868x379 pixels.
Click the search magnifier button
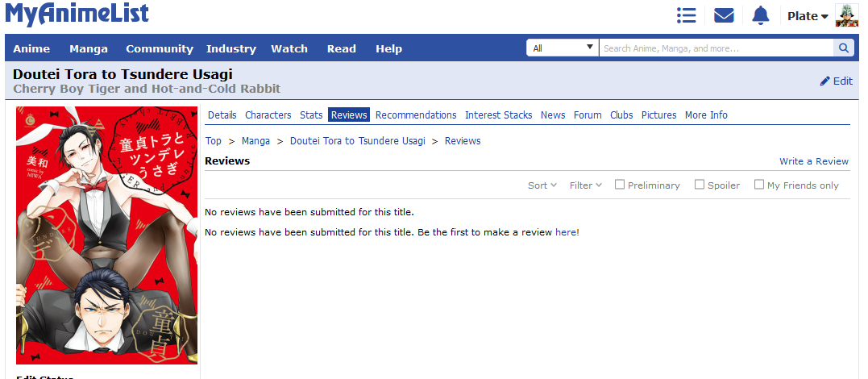(x=843, y=48)
